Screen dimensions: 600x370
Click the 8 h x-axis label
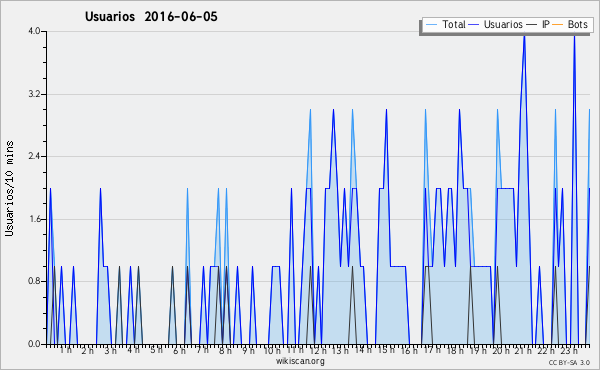[x=225, y=350]
